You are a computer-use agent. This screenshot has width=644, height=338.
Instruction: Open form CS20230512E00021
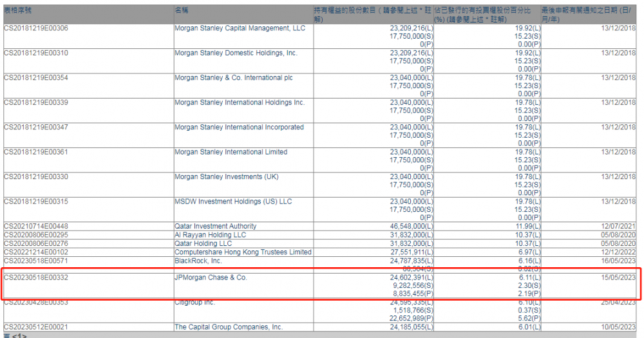pos(36,327)
